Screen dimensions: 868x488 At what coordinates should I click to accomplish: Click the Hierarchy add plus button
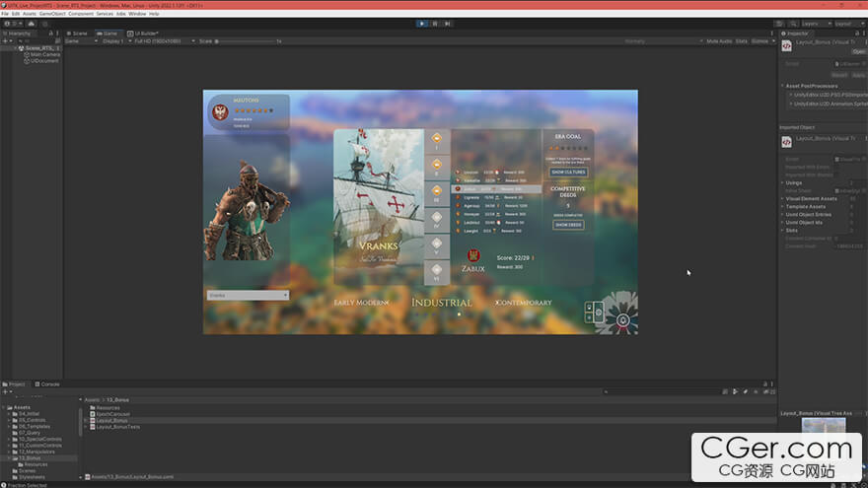[5, 41]
